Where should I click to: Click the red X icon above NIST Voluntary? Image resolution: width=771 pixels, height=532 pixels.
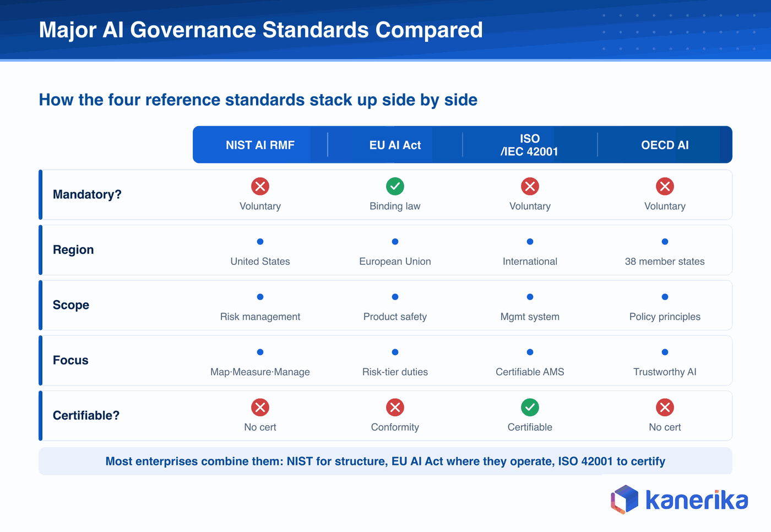pos(260,186)
